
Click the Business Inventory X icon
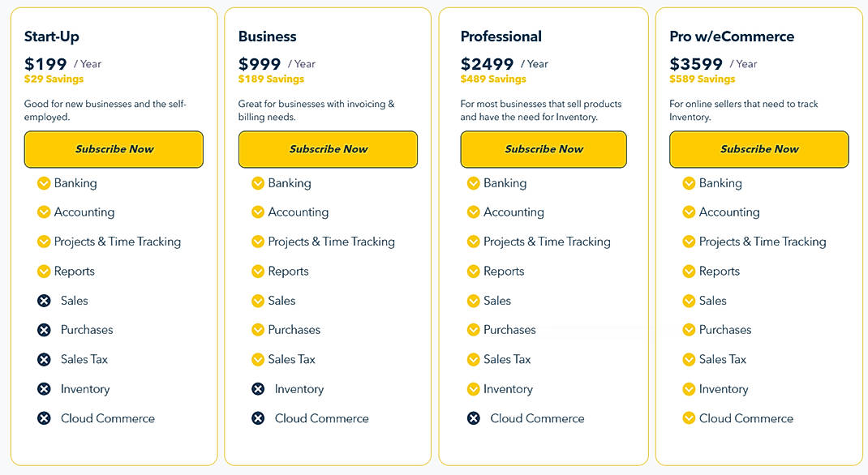click(x=258, y=389)
